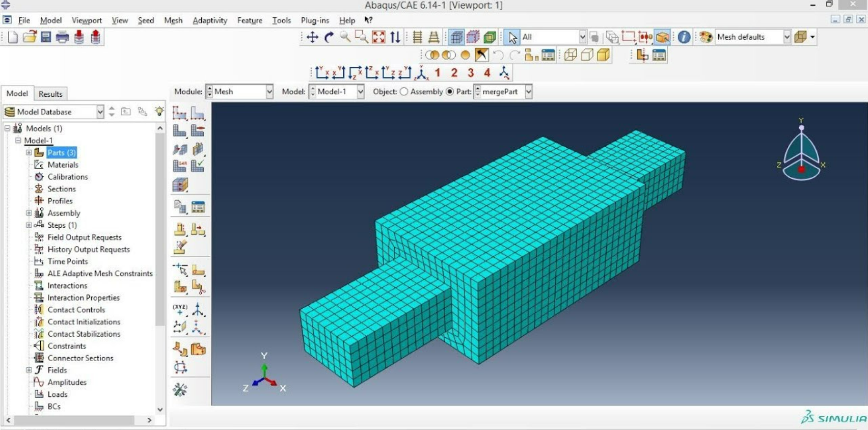The image size is (868, 430).
Task: Select the Assembly object radio button
Action: click(x=404, y=92)
